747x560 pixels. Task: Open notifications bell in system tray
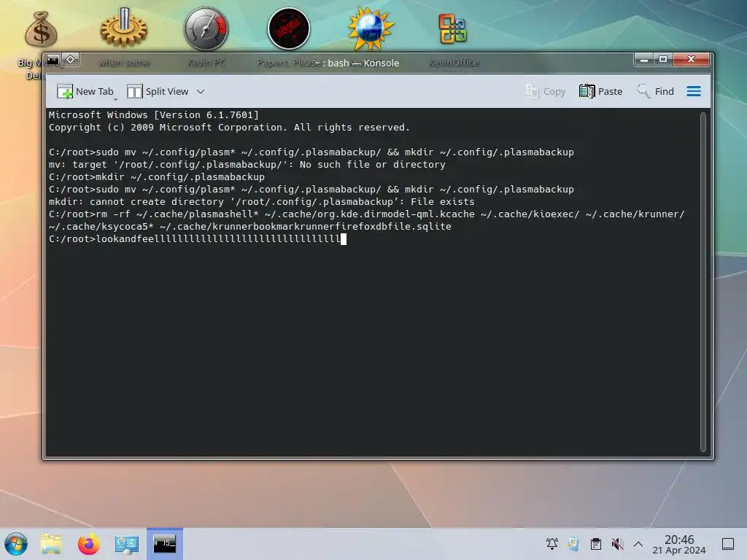(x=552, y=543)
